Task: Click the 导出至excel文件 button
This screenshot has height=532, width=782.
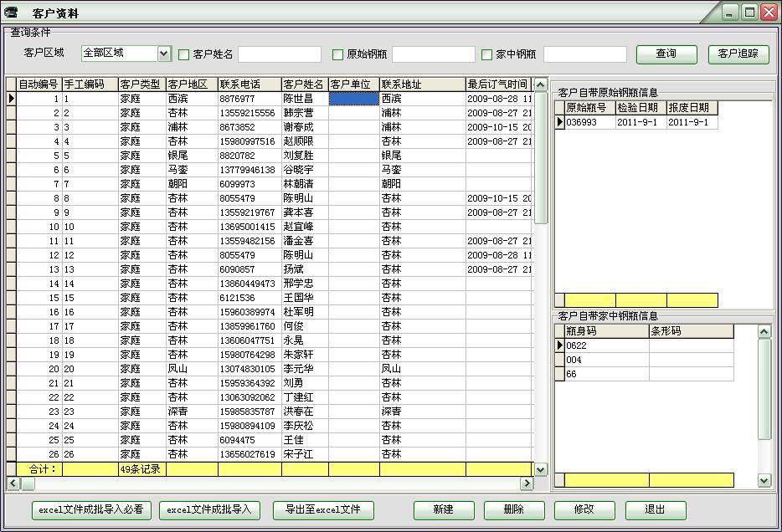Action: click(x=323, y=509)
